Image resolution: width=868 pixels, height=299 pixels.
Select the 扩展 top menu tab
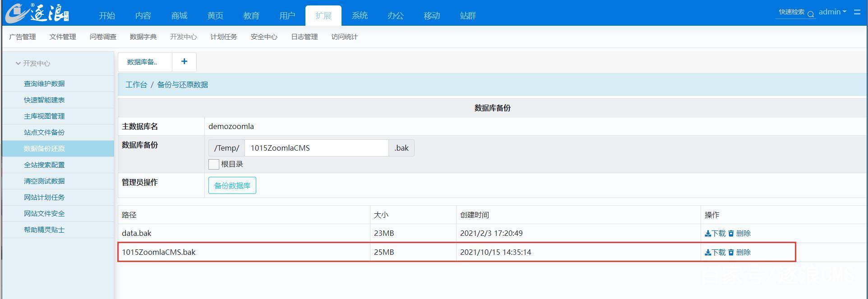323,16
